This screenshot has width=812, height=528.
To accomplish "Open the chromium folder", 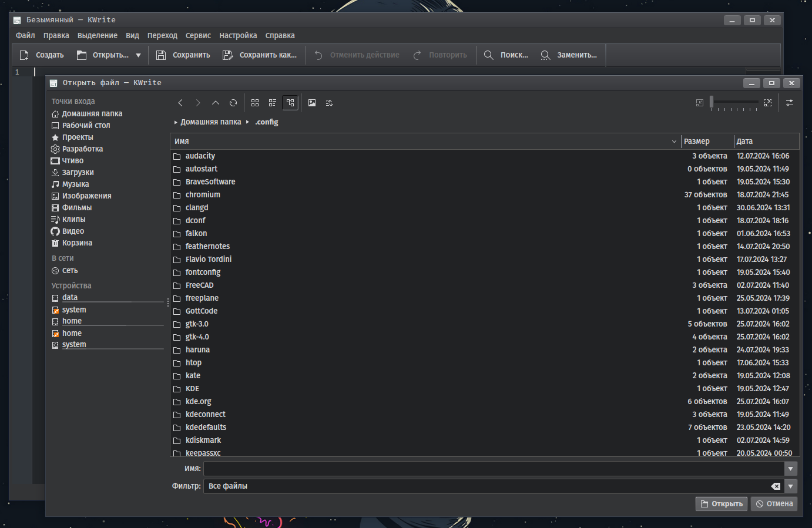I will pyautogui.click(x=203, y=194).
